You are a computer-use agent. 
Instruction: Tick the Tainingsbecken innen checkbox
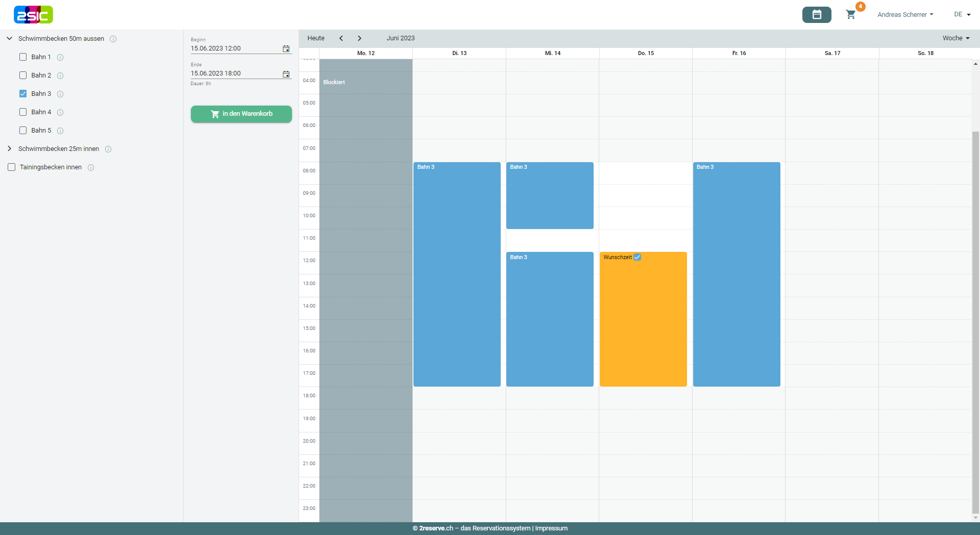(x=12, y=167)
